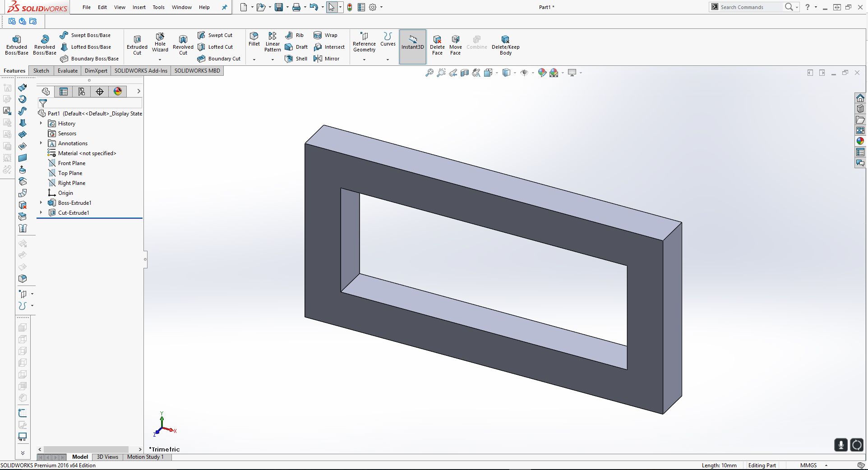Click the Zoom to Fit icon
Image resolution: width=868 pixels, height=470 pixels.
coord(429,73)
